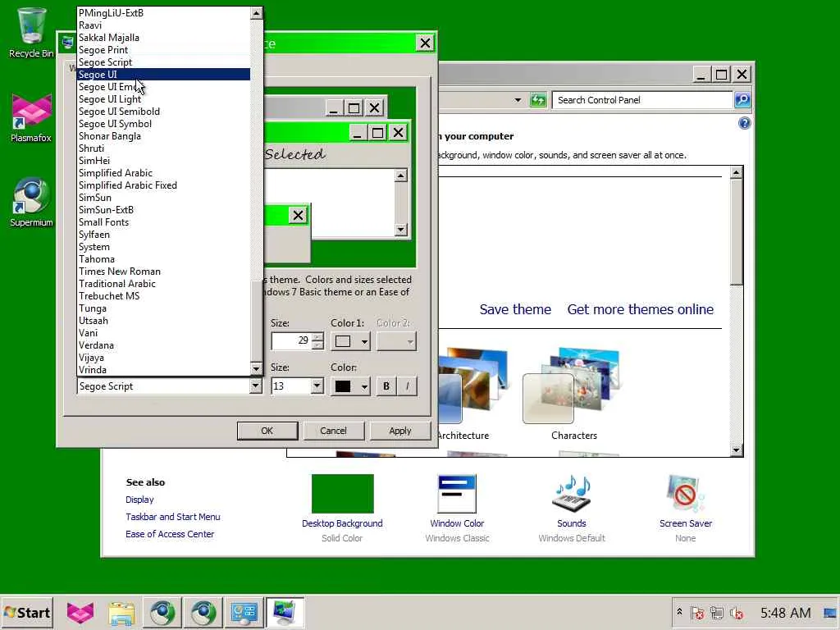Select Sakkal Majalla font

coord(163,38)
